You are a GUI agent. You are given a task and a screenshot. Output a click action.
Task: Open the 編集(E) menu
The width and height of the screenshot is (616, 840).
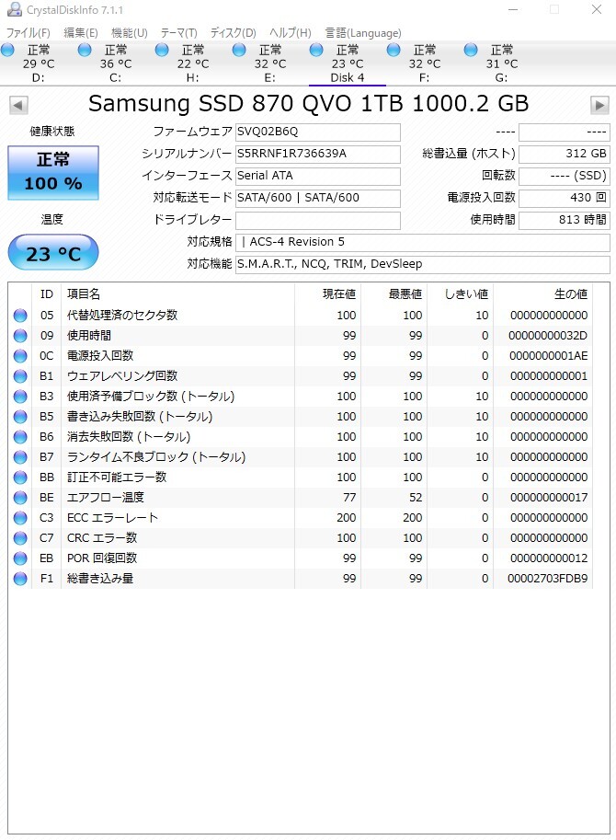point(81,33)
